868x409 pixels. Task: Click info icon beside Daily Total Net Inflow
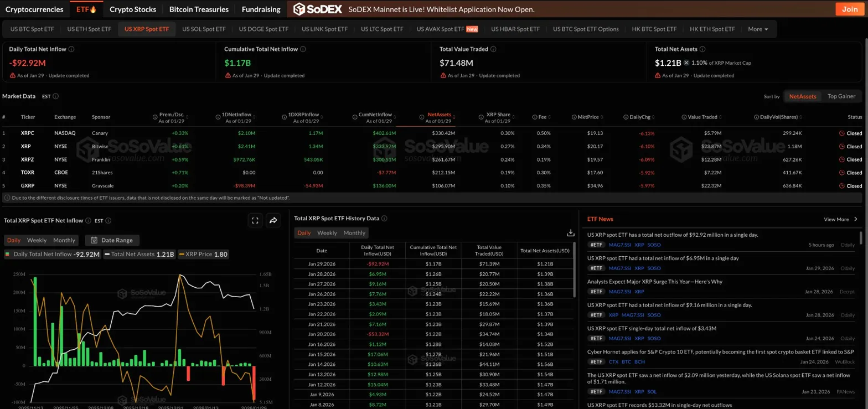click(x=71, y=49)
